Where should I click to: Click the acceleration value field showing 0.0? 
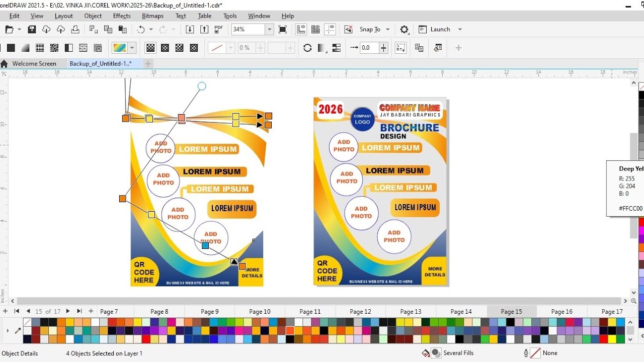pos(369,48)
